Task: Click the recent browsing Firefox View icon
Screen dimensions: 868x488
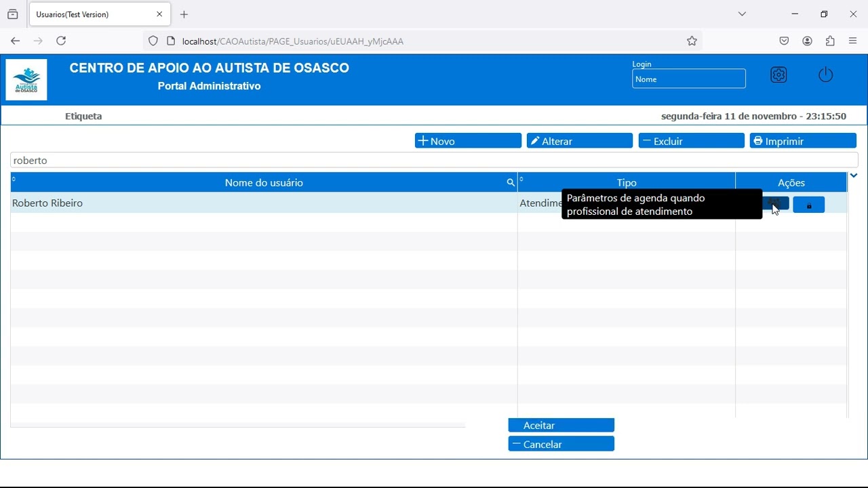Action: 13,14
